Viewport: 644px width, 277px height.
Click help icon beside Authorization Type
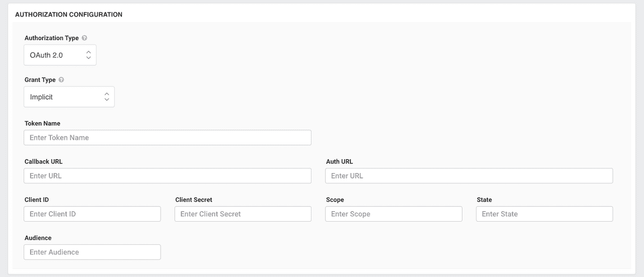[85, 39]
